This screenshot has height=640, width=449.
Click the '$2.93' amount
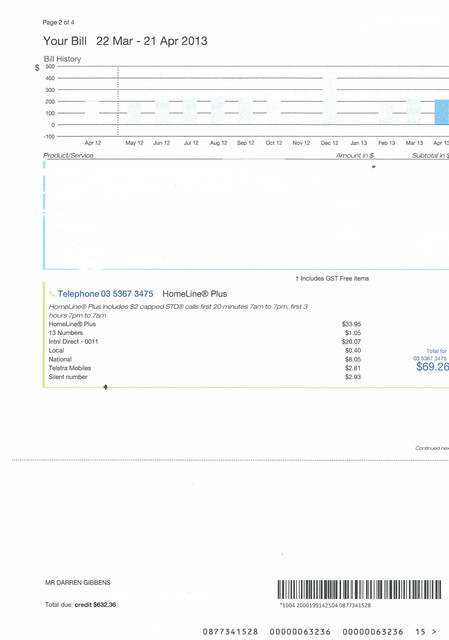coord(353,377)
